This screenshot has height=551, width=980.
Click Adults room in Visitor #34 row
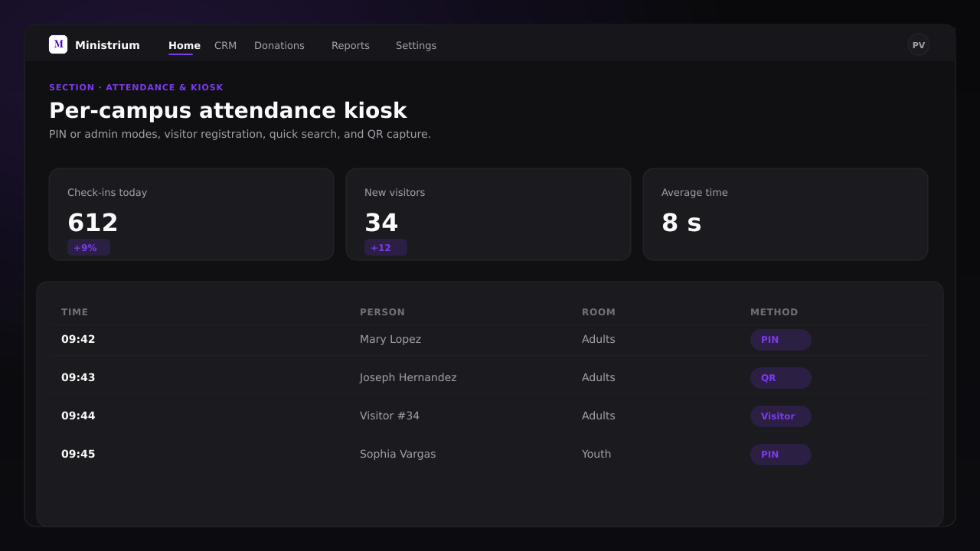point(599,416)
